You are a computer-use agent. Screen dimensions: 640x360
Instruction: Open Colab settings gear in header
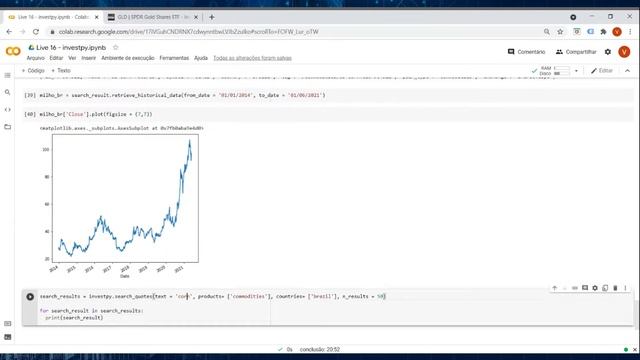pos(608,52)
